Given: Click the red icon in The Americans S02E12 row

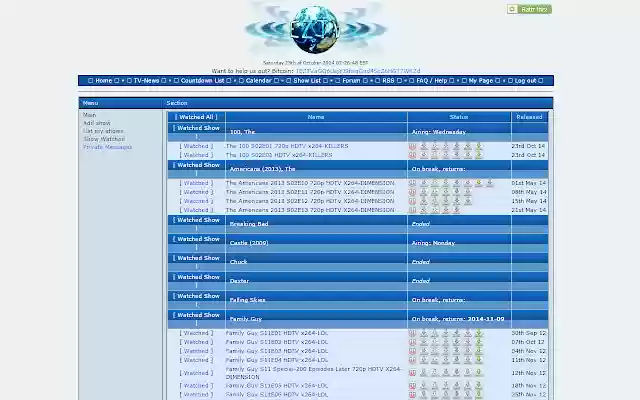Looking at the screenshot, I should pyautogui.click(x=412, y=201).
